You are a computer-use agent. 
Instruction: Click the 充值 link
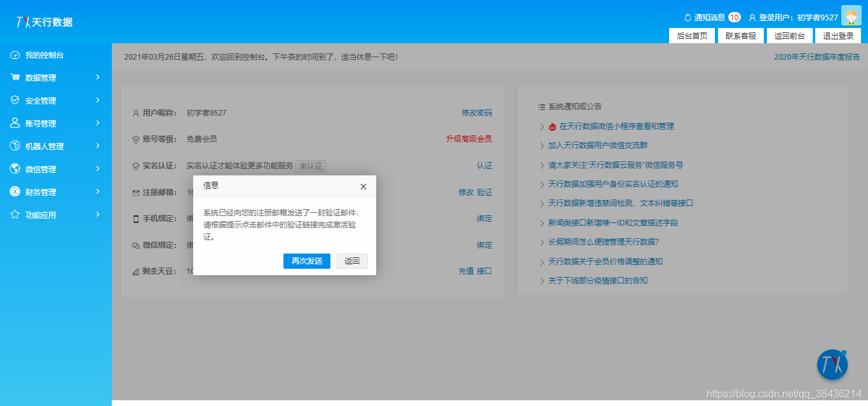466,271
